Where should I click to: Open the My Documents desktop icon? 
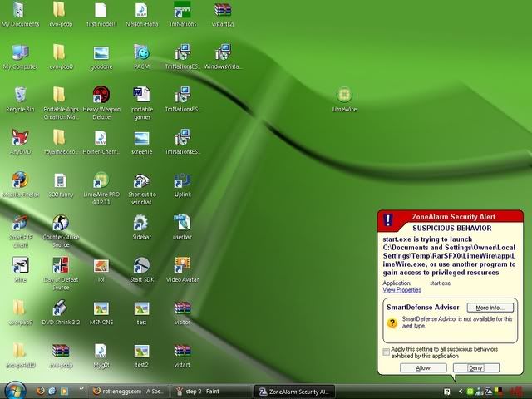20,13
